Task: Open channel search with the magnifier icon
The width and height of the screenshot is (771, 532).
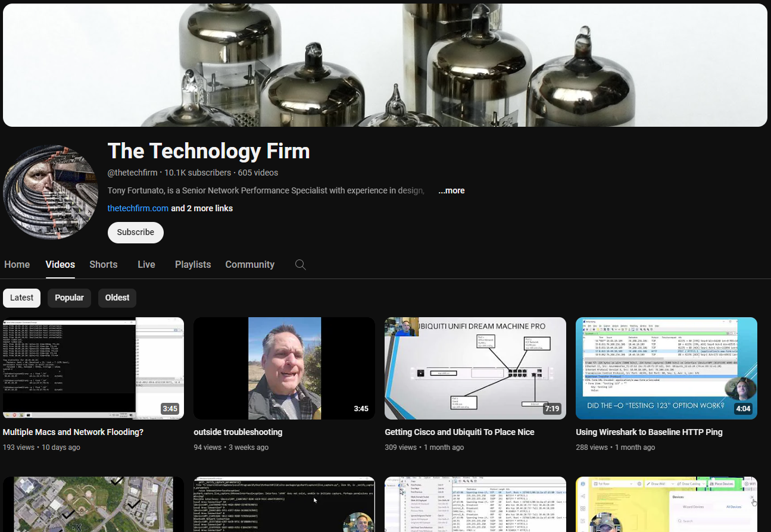Action: click(300, 264)
